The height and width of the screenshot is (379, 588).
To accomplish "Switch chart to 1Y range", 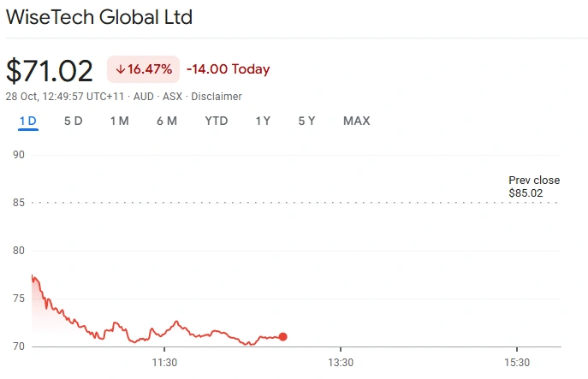I will 263,121.
